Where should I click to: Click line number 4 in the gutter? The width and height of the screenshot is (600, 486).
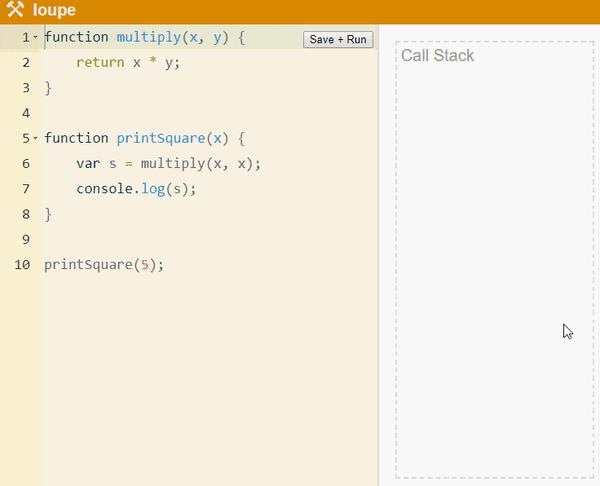26,113
